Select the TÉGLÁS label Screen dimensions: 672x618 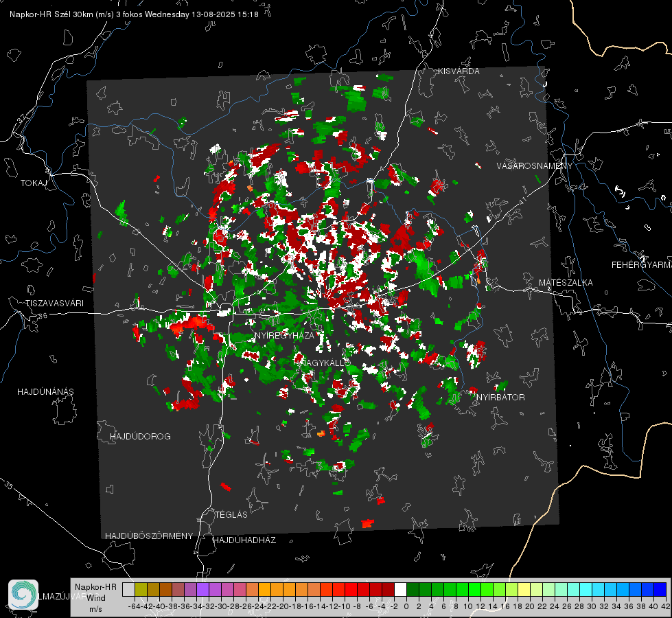(231, 515)
